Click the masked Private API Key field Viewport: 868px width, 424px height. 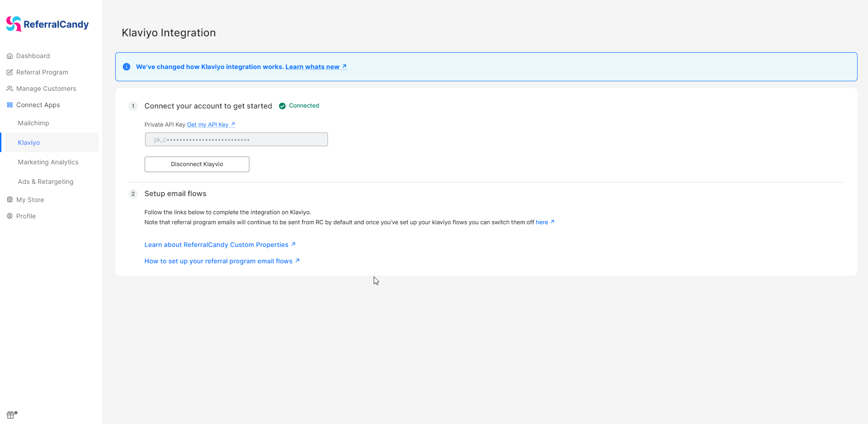click(236, 139)
